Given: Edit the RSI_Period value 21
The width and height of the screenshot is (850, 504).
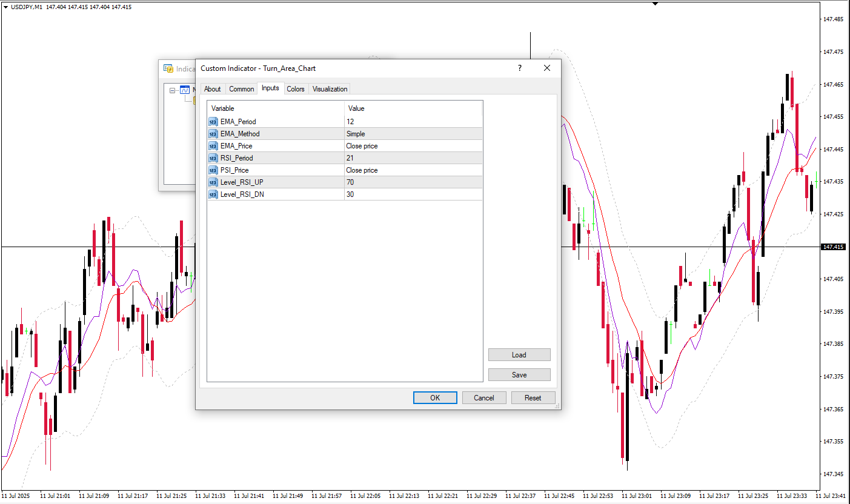Looking at the screenshot, I should (413, 158).
